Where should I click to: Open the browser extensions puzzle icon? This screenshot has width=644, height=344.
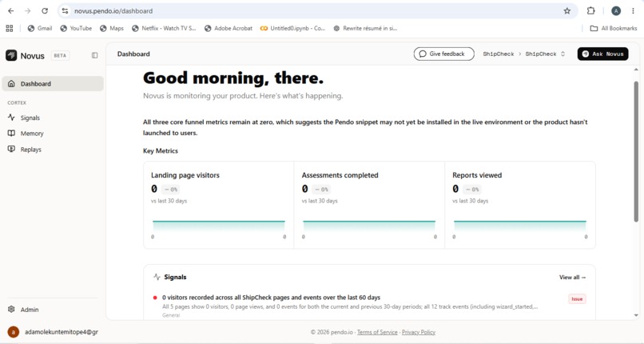(x=591, y=11)
